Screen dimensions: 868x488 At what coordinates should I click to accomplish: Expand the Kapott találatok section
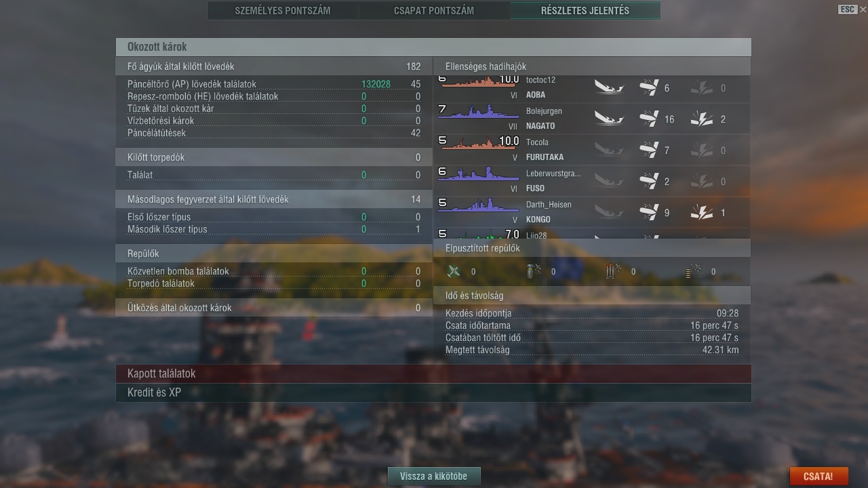433,373
